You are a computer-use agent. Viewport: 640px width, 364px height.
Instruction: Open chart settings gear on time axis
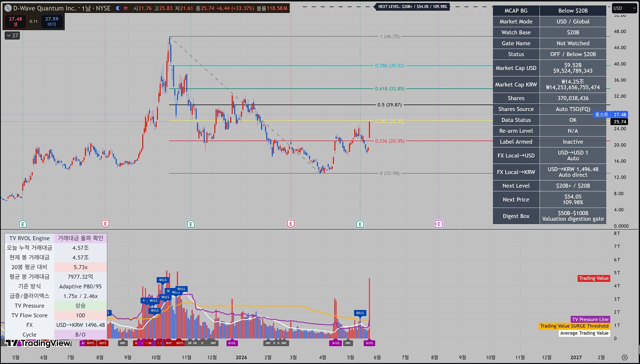[x=625, y=357]
